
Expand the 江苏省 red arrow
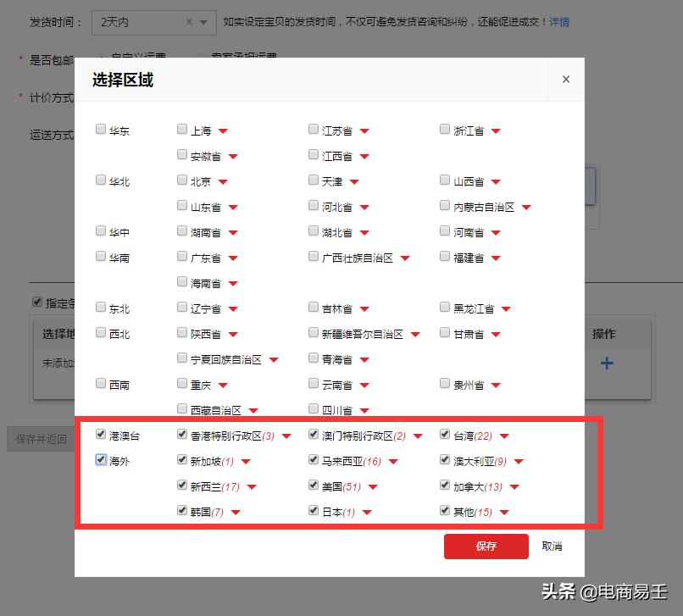[364, 131]
